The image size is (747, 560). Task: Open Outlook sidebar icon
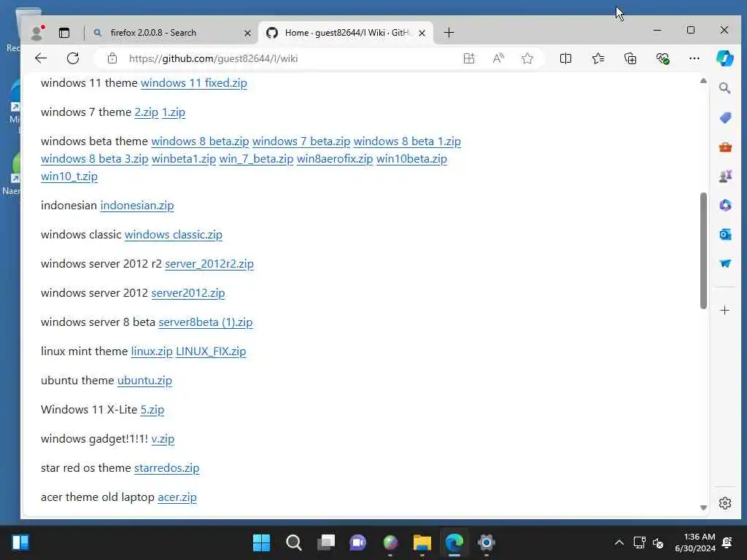(725, 234)
